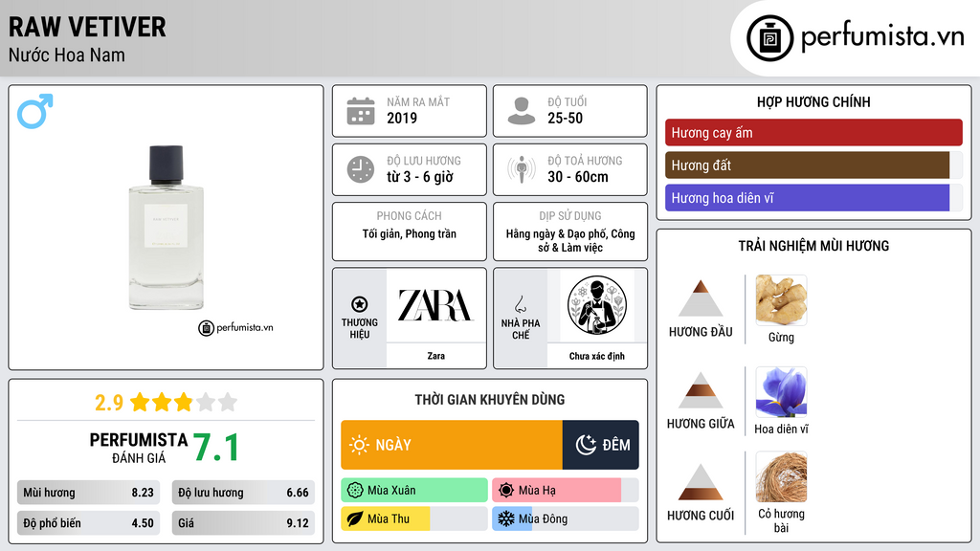This screenshot has height=551, width=980.
Task: Click the Hương đầu pyramid icon
Action: pos(701,298)
